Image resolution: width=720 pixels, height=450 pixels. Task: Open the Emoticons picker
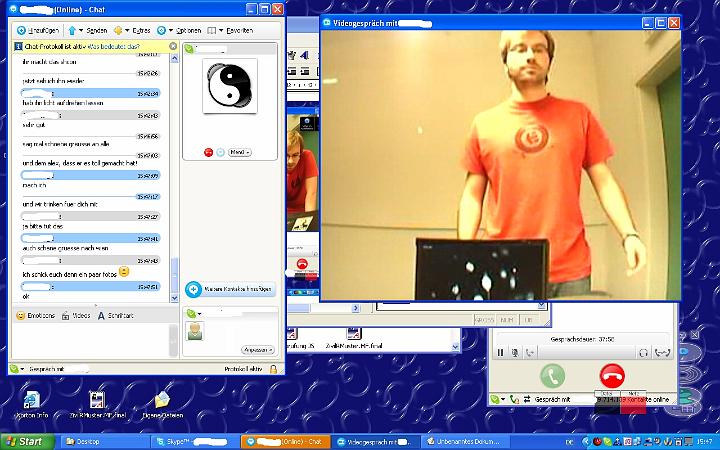point(35,315)
